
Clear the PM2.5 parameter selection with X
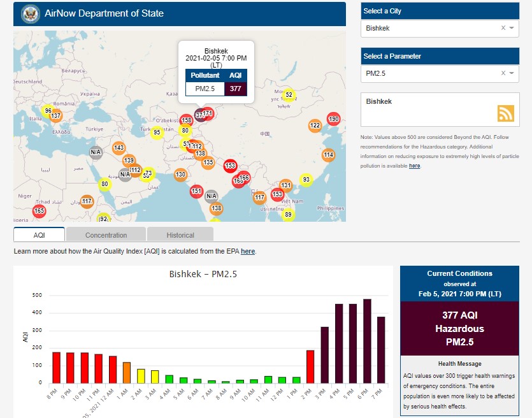pos(503,73)
